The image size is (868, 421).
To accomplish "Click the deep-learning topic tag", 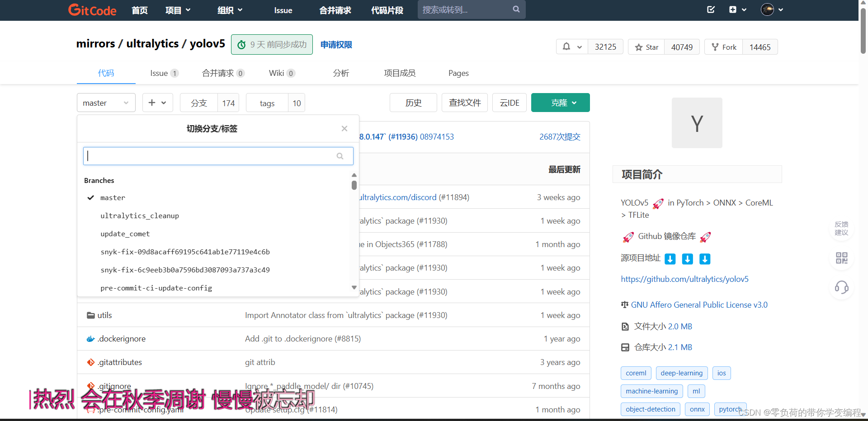I will (x=681, y=373).
